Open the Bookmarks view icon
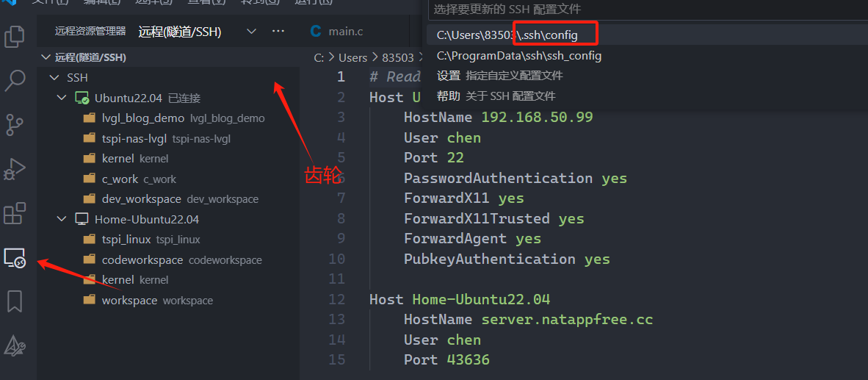 (x=15, y=302)
